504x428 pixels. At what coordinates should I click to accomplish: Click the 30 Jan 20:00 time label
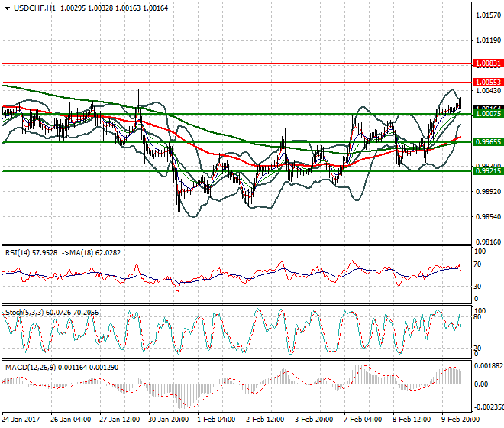coord(169,420)
